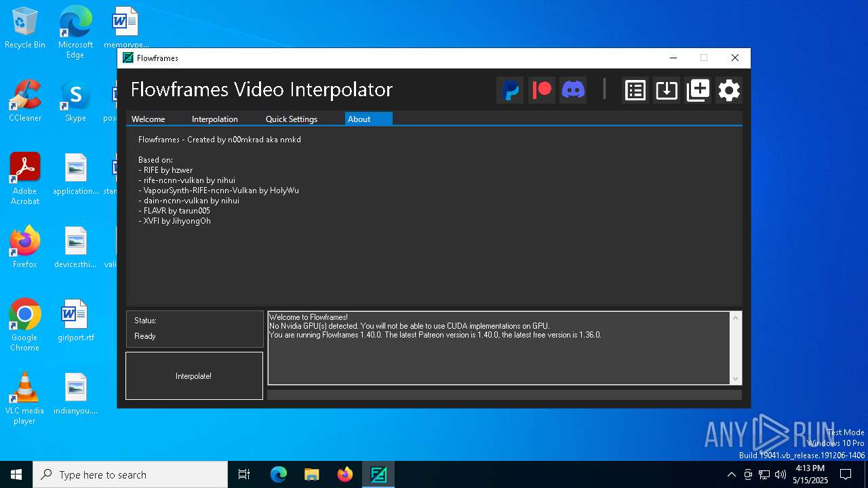Click the log scrollbar down arrow
The width and height of the screenshot is (868, 488).
coord(735,379)
